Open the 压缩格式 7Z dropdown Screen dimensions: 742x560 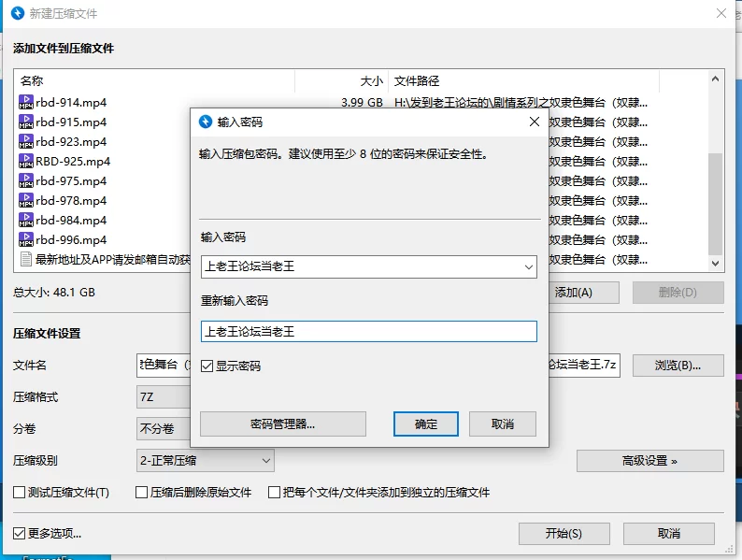click(x=164, y=396)
